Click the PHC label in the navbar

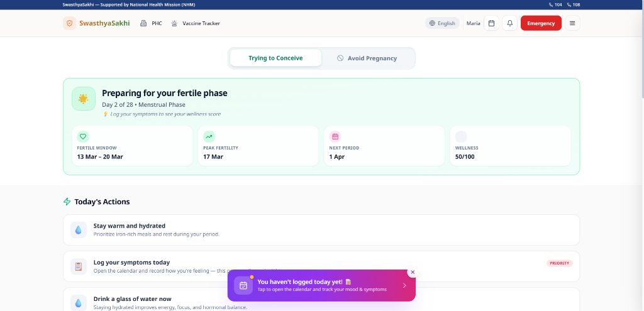(x=157, y=23)
